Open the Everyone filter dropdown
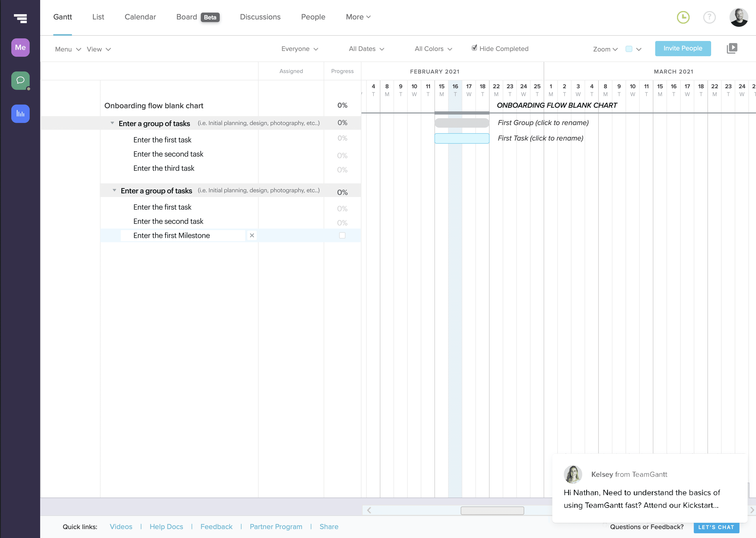The image size is (756, 538). [x=299, y=49]
